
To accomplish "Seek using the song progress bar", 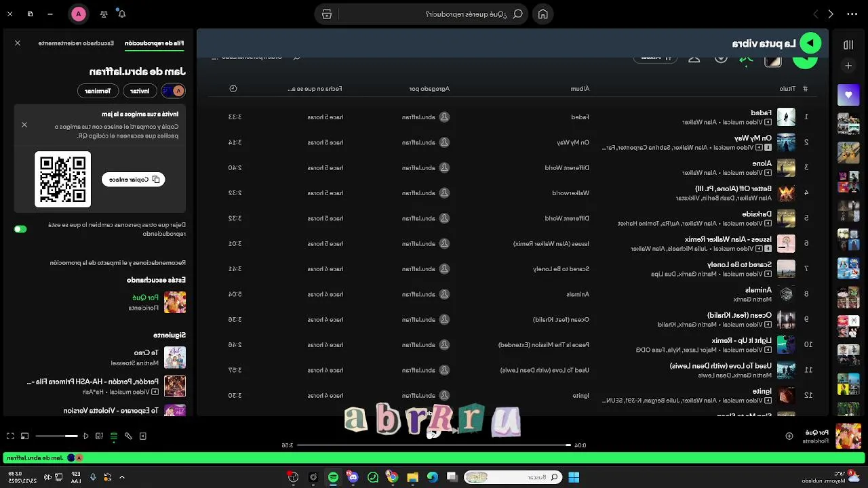I will (x=434, y=445).
